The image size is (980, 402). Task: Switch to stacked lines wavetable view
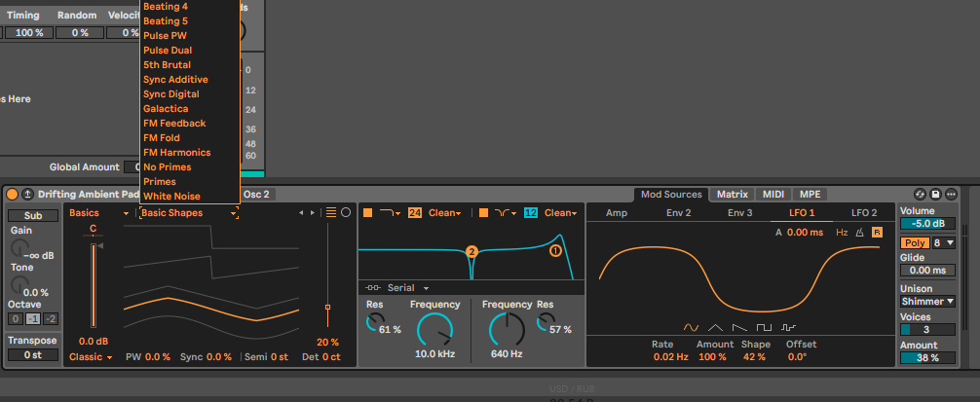pyautogui.click(x=331, y=213)
